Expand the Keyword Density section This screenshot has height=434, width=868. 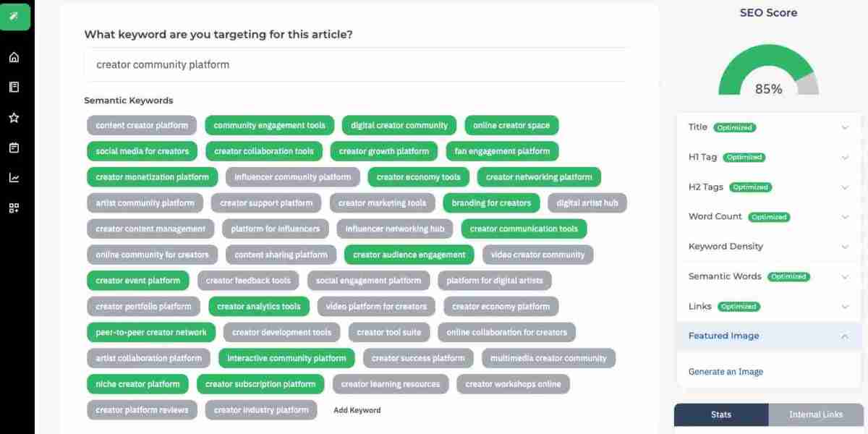pos(769,246)
